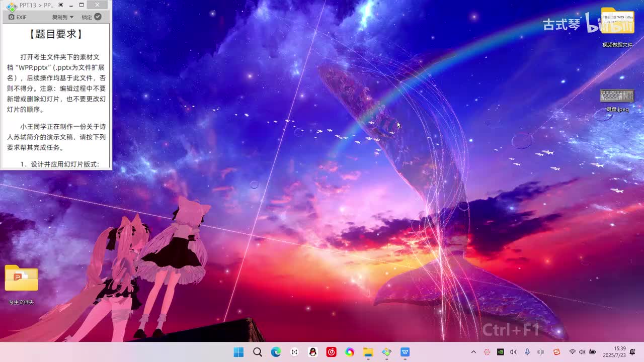Open Wi-Fi network tray icon
Viewport: 644px width, 362px height.
point(572,352)
